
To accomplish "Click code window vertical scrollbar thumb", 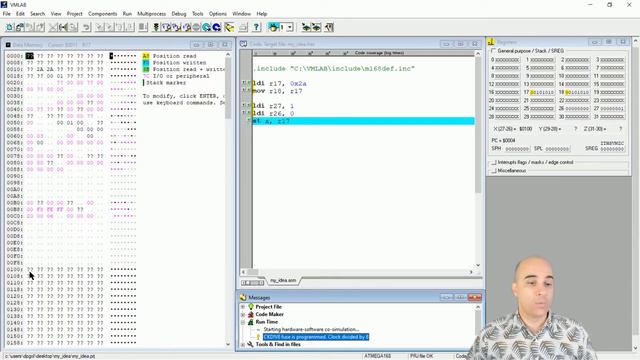I will pos(478,124).
